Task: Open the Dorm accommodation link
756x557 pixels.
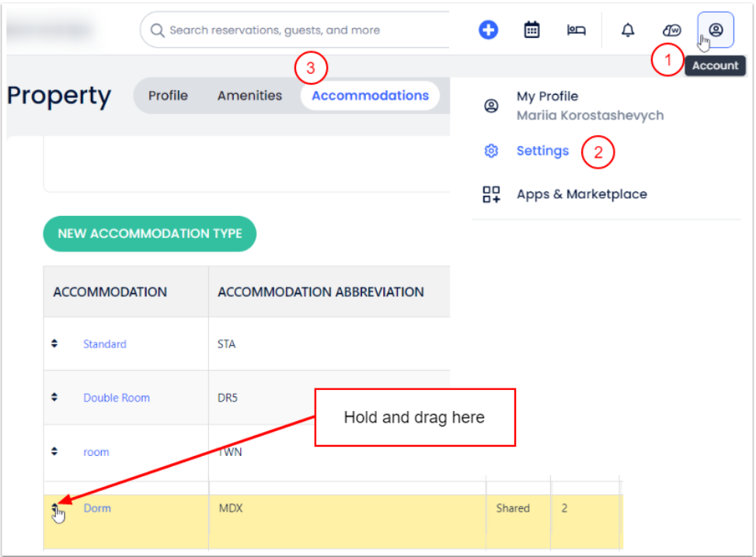Action: tap(97, 508)
